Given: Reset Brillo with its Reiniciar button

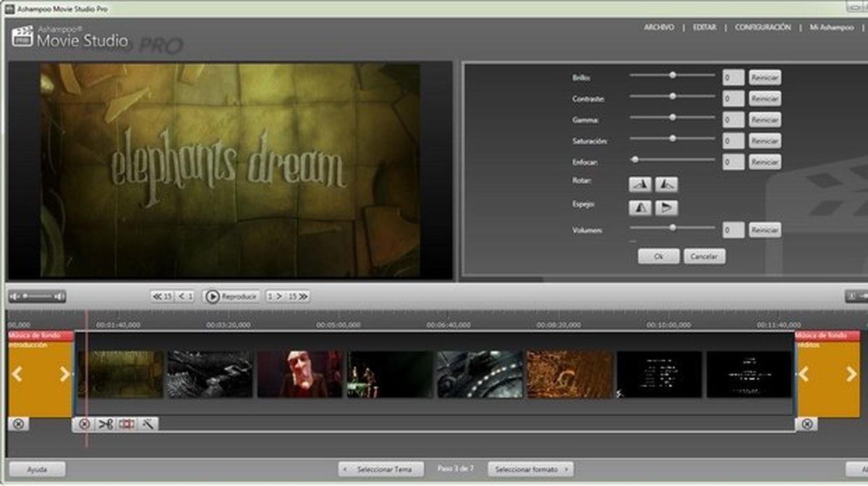Looking at the screenshot, I should [x=765, y=77].
